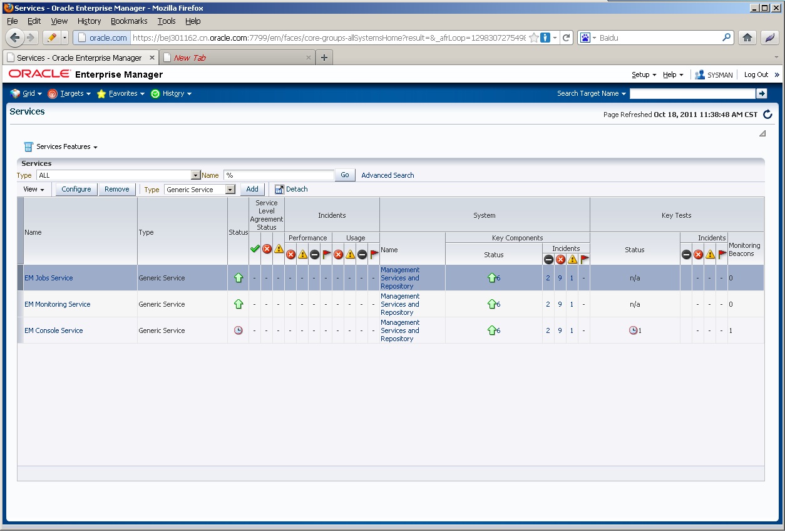Image resolution: width=785 pixels, height=532 pixels.
Task: Click the Log Out link
Action: [756, 74]
